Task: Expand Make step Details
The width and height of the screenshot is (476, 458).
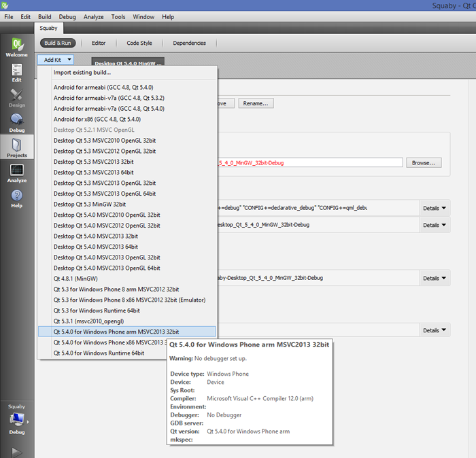Action: click(435, 225)
